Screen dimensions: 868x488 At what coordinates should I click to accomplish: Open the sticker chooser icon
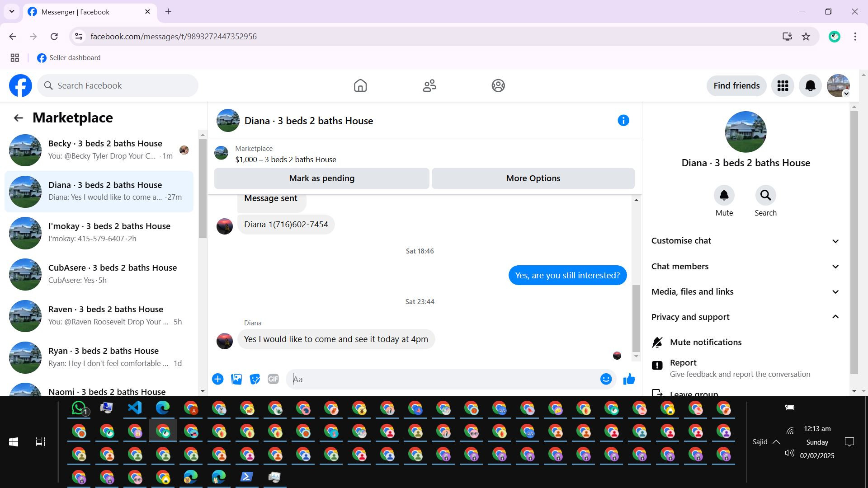click(255, 379)
